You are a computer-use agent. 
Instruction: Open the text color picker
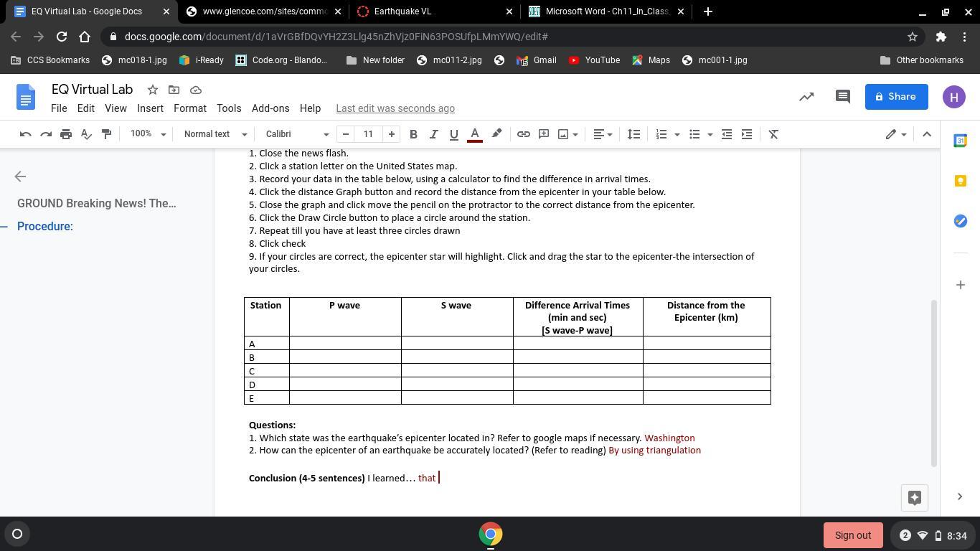point(474,134)
